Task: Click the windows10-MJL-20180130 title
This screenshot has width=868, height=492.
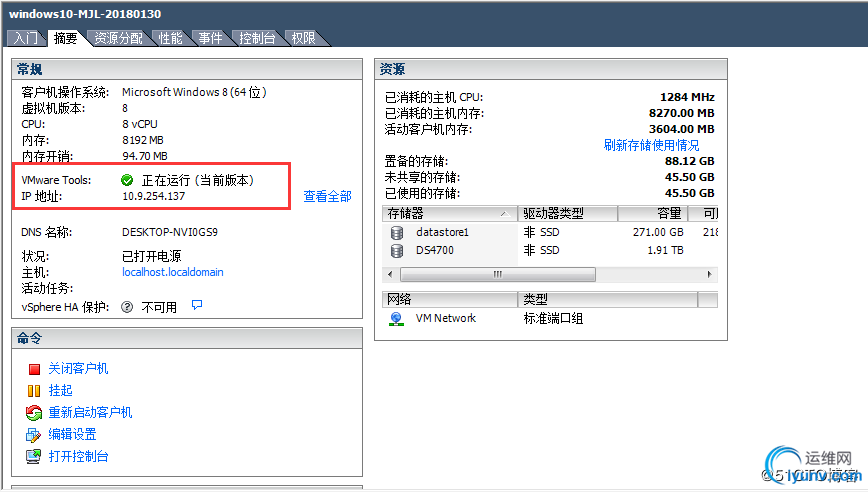Action: click(x=85, y=14)
